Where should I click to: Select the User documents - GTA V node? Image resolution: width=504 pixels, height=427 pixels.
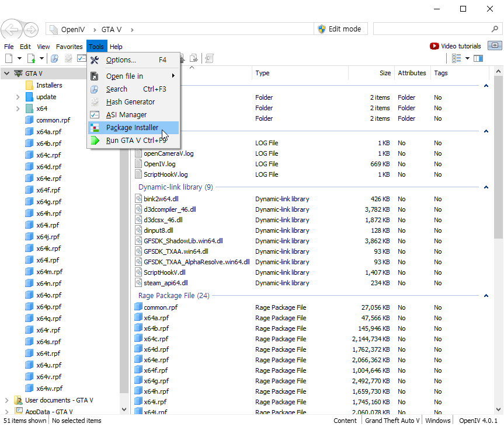(59, 400)
